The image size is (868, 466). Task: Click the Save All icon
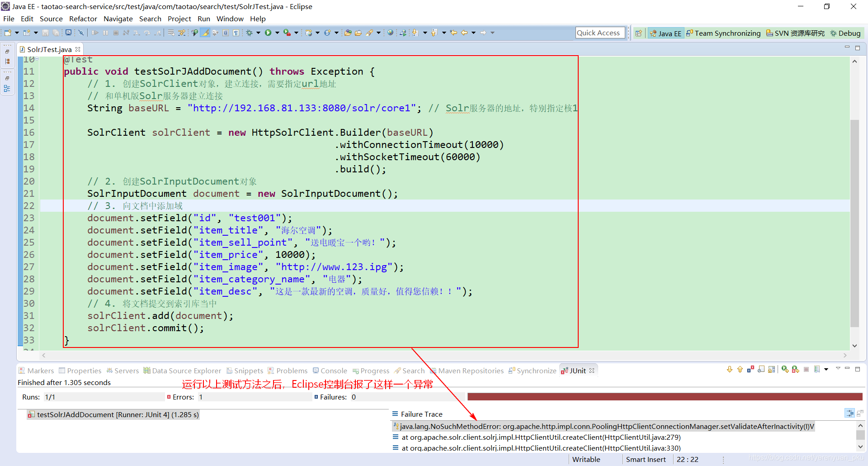(x=56, y=33)
